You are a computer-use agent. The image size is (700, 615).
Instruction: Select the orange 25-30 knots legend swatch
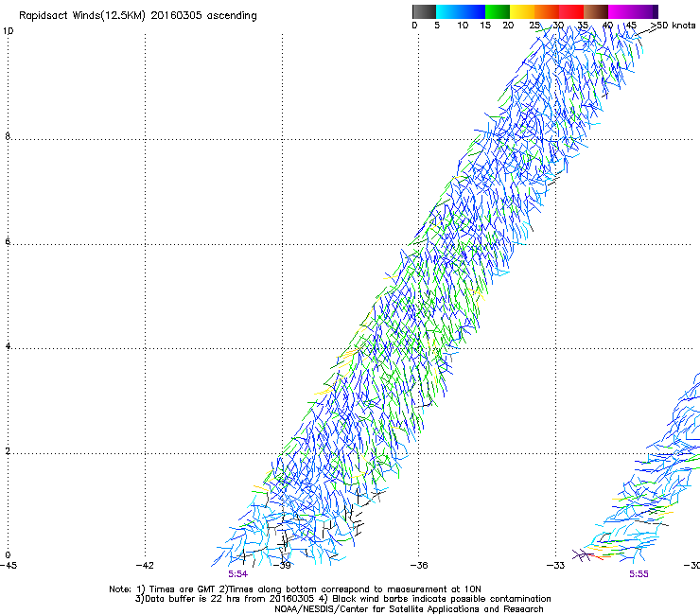point(547,11)
